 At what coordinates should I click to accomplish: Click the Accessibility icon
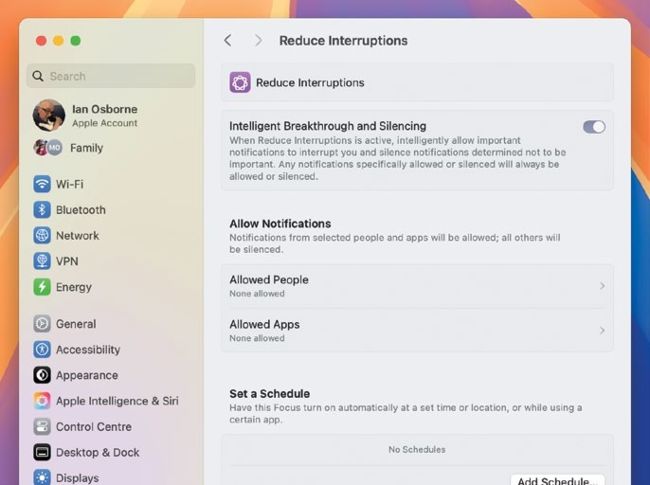42,349
